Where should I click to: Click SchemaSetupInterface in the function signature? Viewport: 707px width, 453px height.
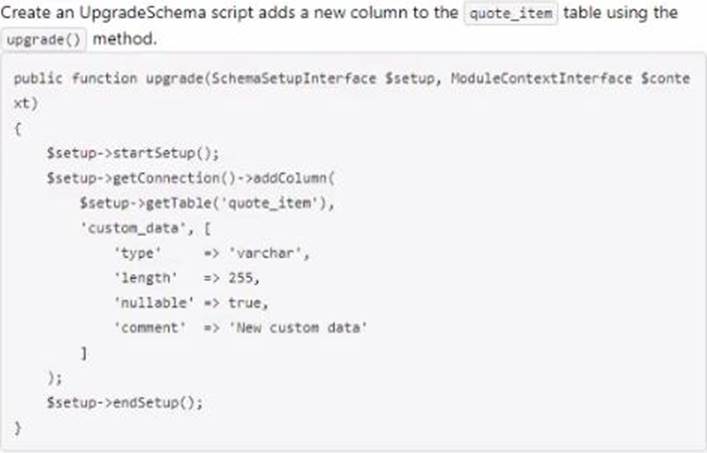click(294, 78)
